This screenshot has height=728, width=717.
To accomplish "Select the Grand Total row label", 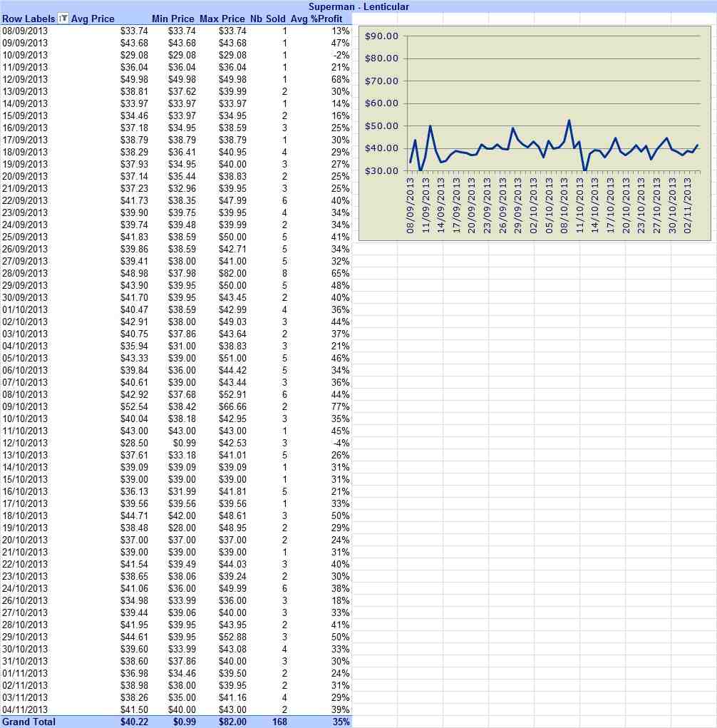I will pyautogui.click(x=29, y=722).
